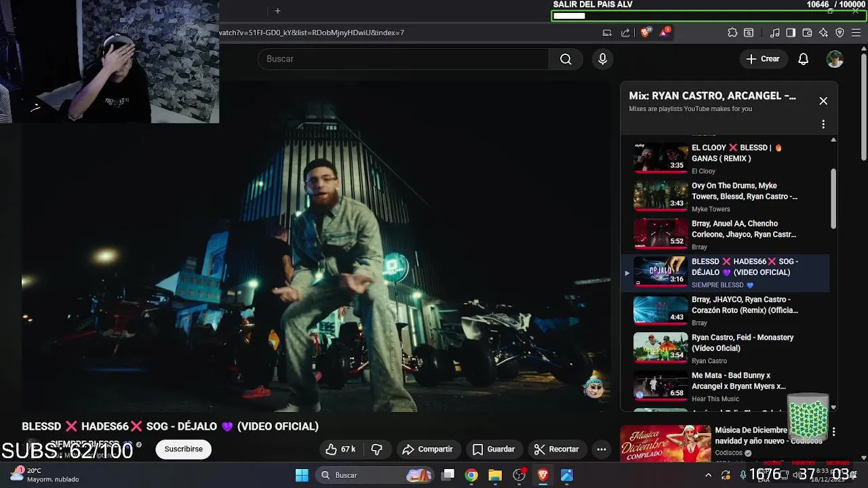The height and width of the screenshot is (488, 868).
Task: Click the Mix: RYAN CASTRO, ARCANGEL title
Action: [x=712, y=96]
